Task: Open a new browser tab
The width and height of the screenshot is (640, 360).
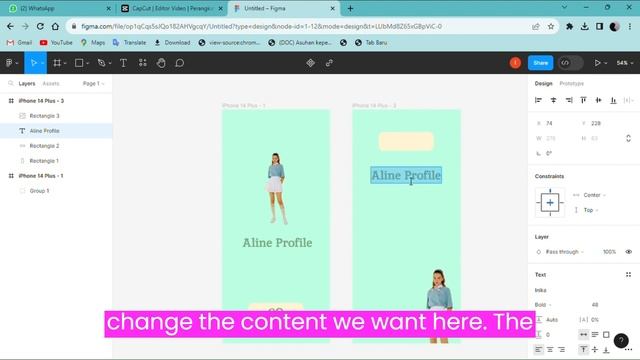Action: (x=350, y=8)
